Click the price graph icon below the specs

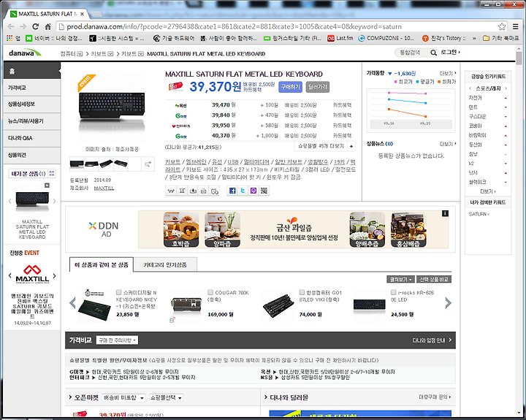(x=171, y=191)
